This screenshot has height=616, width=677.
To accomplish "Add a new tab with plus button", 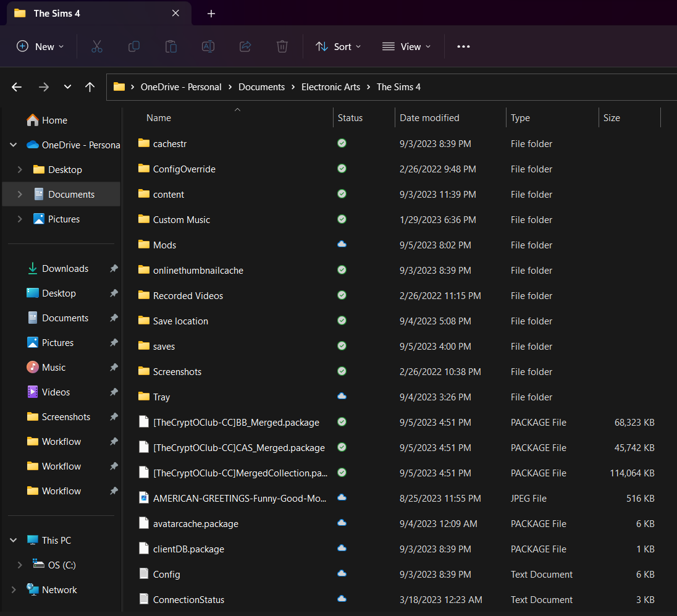I will (211, 14).
